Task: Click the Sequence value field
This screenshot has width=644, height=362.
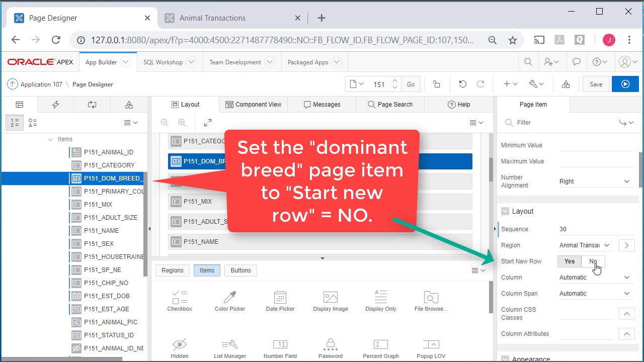Action: (x=596, y=229)
